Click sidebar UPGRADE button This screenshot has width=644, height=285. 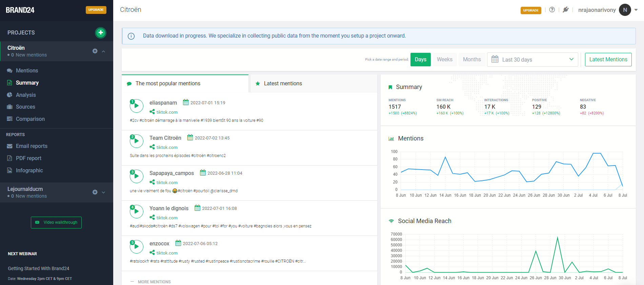pyautogui.click(x=96, y=10)
